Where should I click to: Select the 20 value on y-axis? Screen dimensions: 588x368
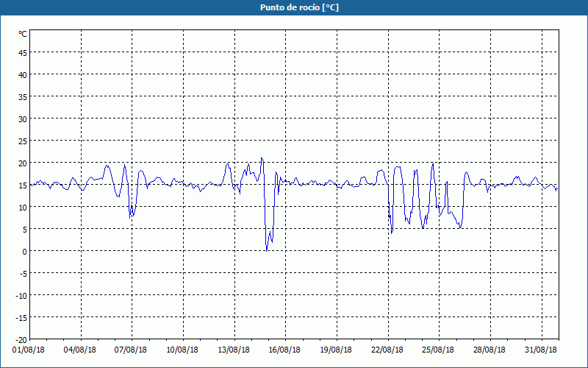point(23,163)
